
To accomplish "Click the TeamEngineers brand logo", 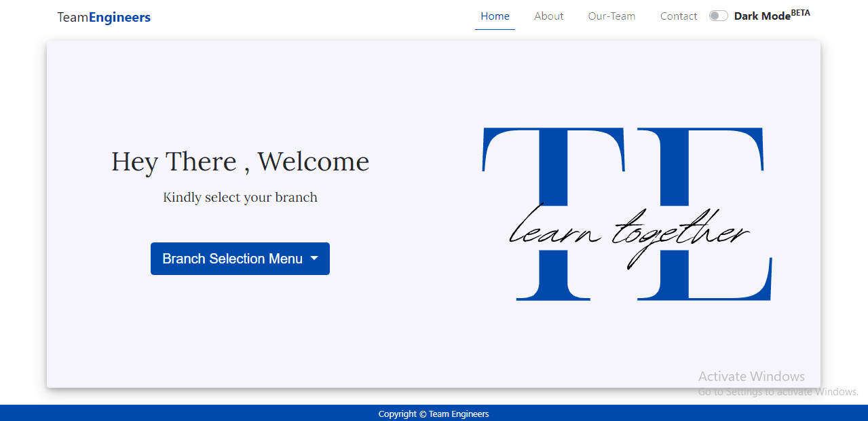I will pos(104,17).
